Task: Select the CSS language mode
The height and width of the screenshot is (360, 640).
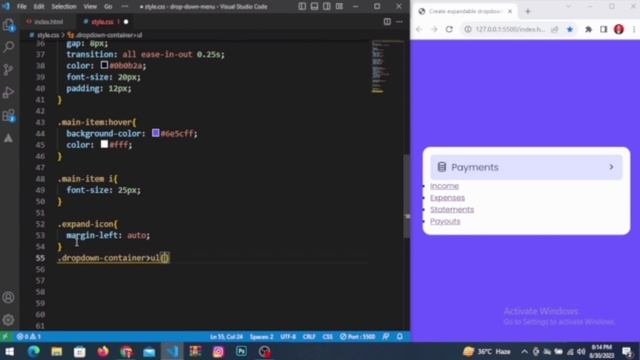Action: point(327,337)
